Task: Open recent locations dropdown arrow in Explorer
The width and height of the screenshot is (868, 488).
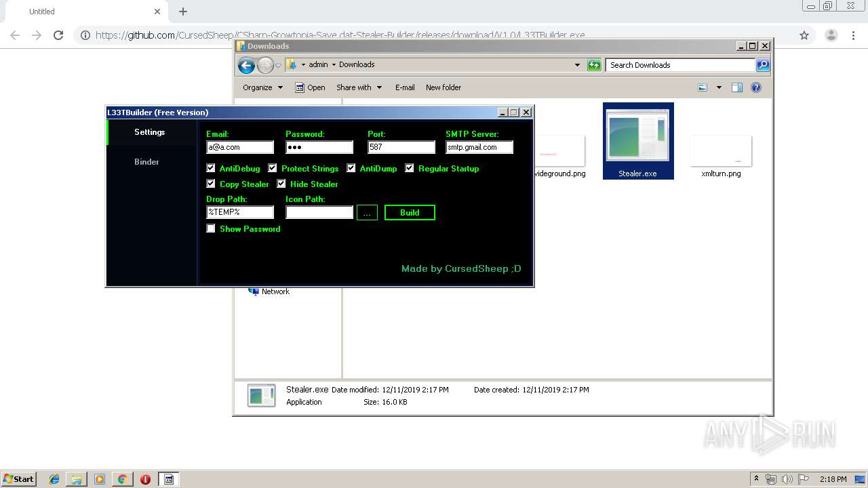Action: 278,66
